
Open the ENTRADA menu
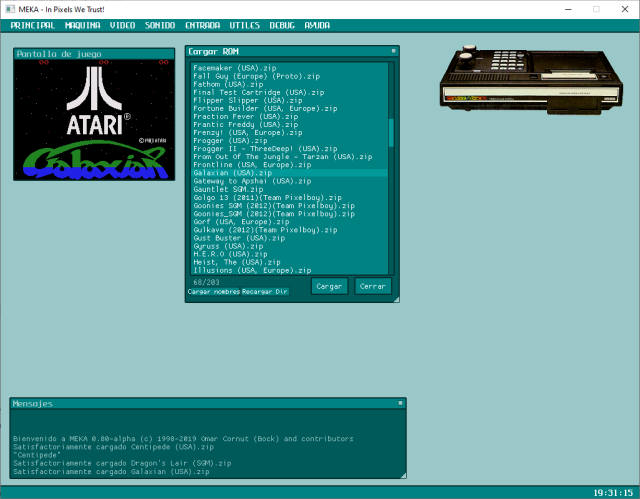[202, 25]
